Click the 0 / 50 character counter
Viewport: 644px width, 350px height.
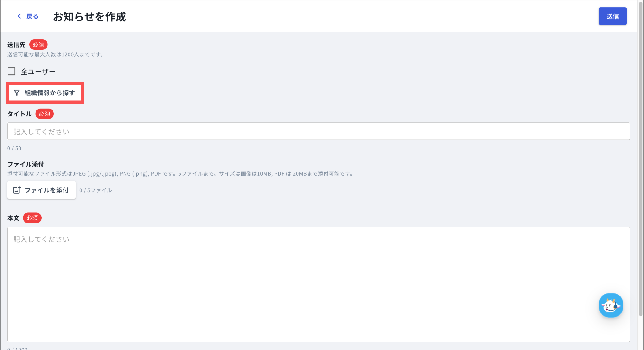click(x=14, y=148)
